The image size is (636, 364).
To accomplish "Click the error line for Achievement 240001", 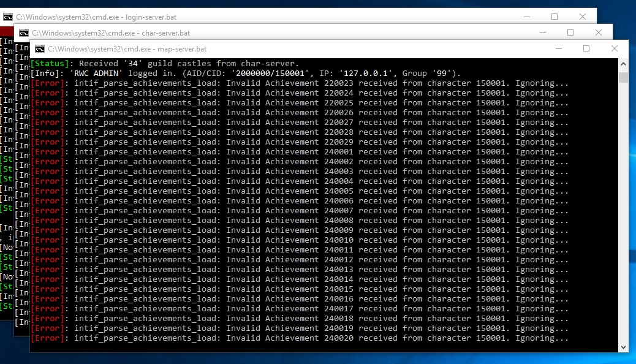I will click(x=300, y=152).
